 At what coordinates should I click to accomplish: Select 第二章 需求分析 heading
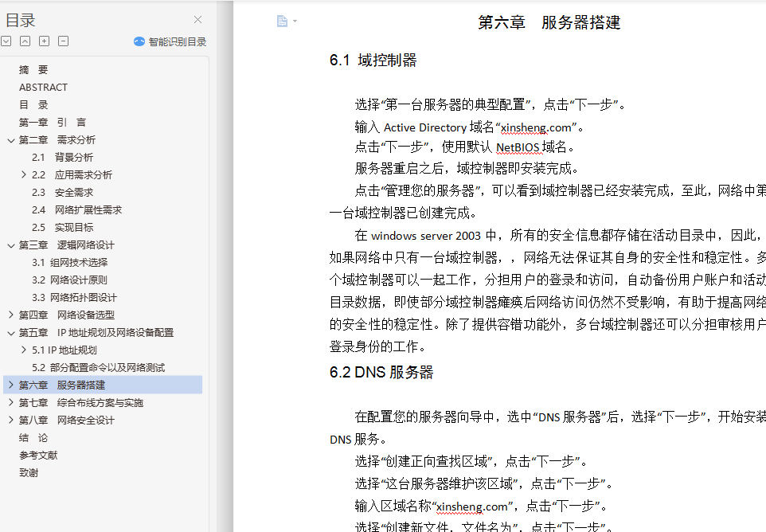(x=57, y=140)
